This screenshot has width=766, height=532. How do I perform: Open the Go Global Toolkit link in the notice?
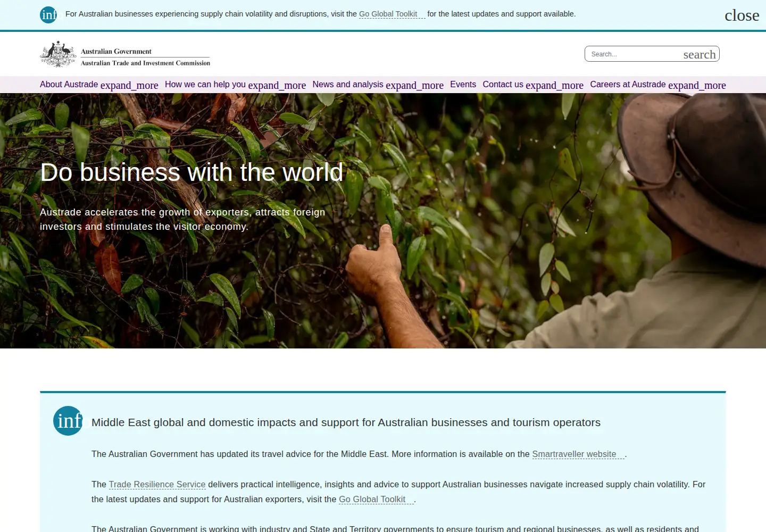pyautogui.click(x=376, y=500)
